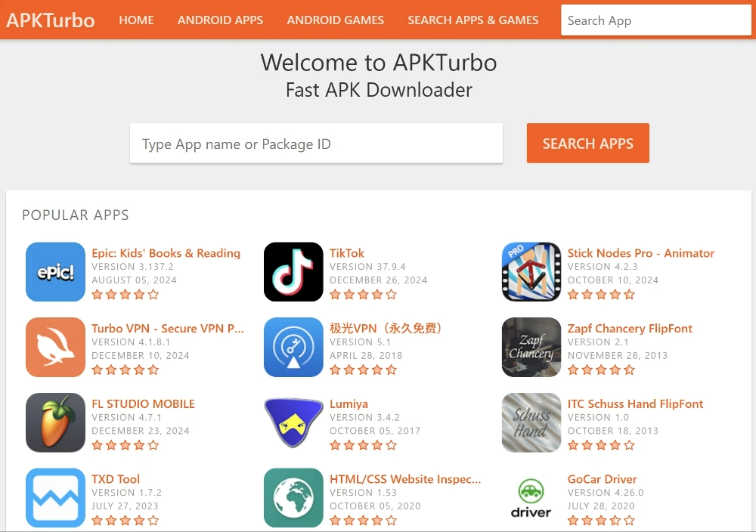Open the Lumiya app icon

pos(293,422)
